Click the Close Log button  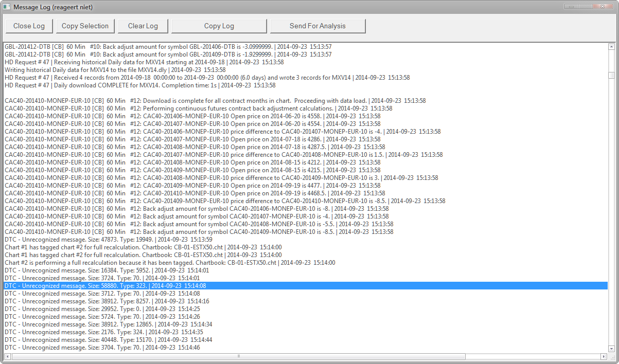[x=29, y=26]
